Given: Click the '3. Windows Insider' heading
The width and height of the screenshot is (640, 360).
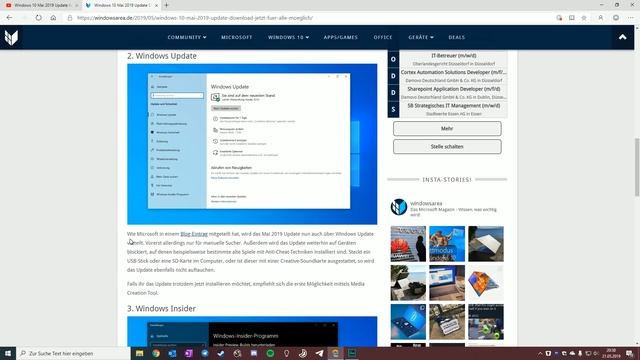Looking at the screenshot, I should point(161,309).
